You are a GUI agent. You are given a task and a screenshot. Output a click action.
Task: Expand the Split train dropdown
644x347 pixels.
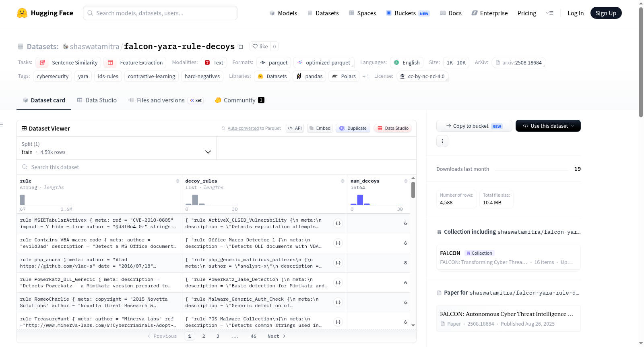tap(116, 148)
